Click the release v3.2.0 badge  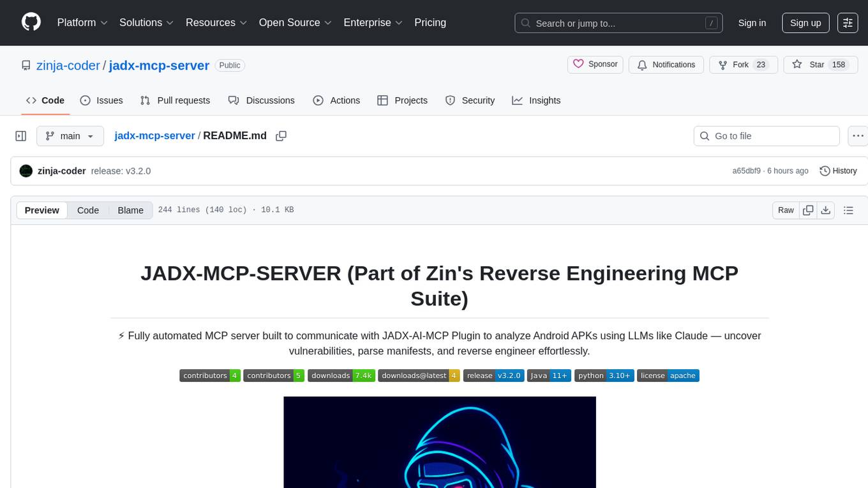coord(493,376)
